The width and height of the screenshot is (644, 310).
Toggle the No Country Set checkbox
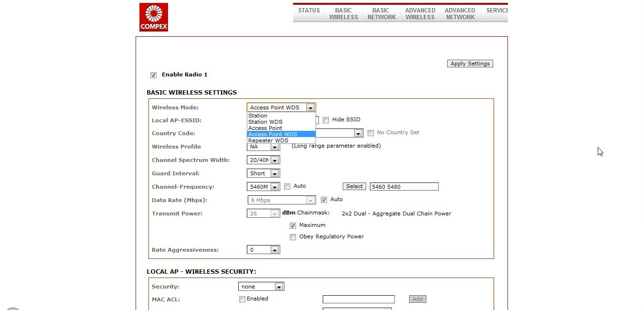371,133
